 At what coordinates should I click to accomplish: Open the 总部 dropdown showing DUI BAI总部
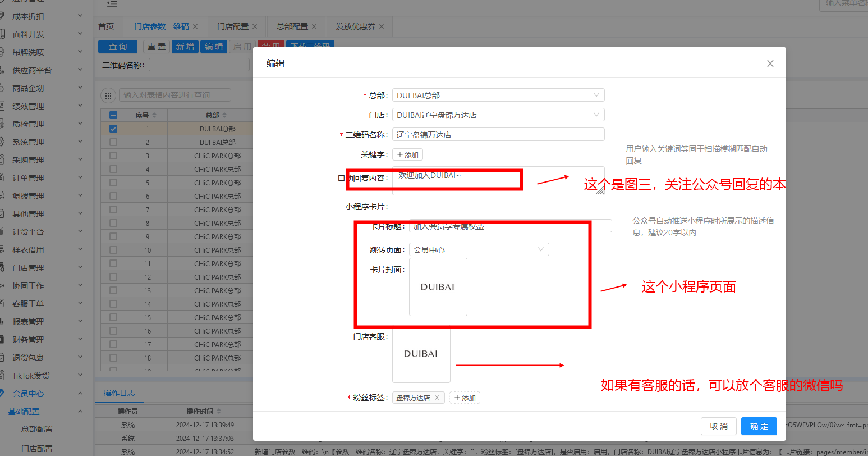(498, 95)
